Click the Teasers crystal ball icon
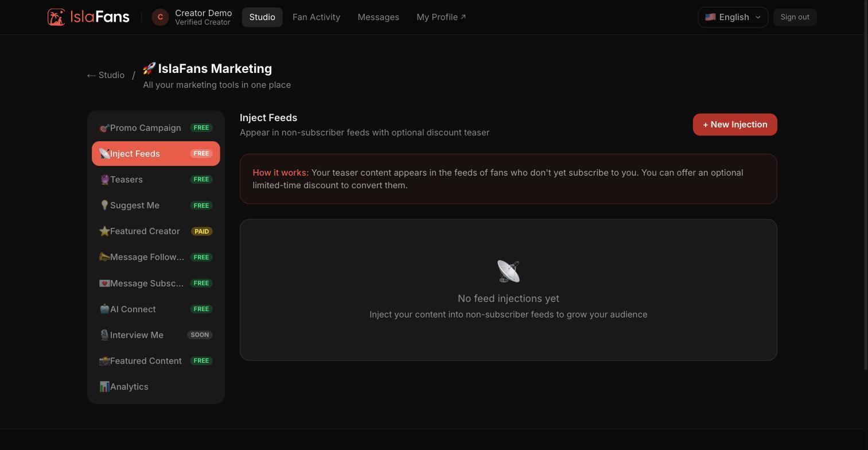The image size is (868, 450). (104, 180)
